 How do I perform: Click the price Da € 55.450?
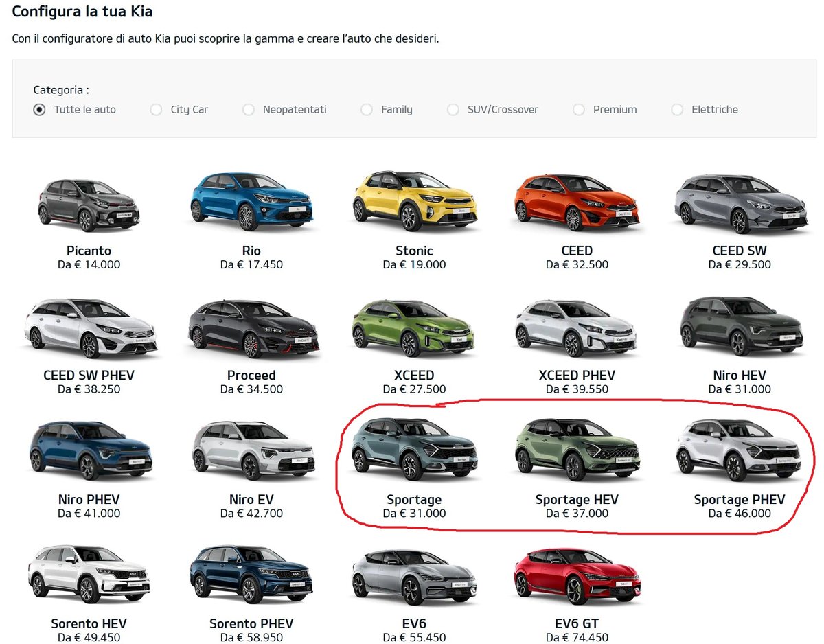(x=414, y=638)
